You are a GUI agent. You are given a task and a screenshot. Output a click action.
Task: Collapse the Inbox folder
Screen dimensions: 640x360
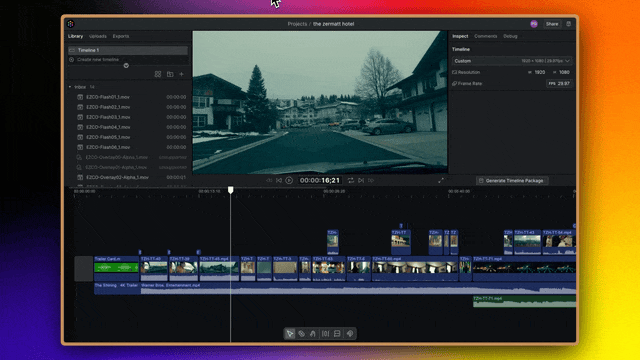pyautogui.click(x=70, y=87)
